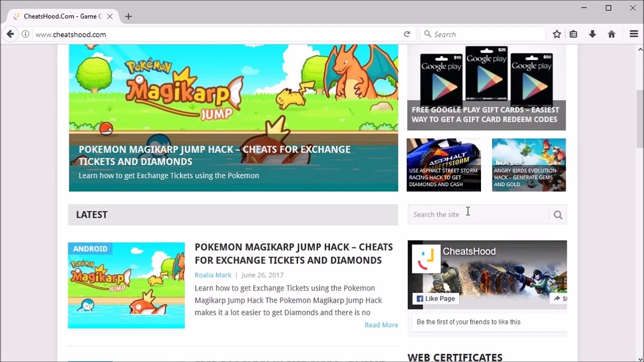This screenshot has height=362, width=644.
Task: Go to browser home page icon
Action: tap(612, 34)
